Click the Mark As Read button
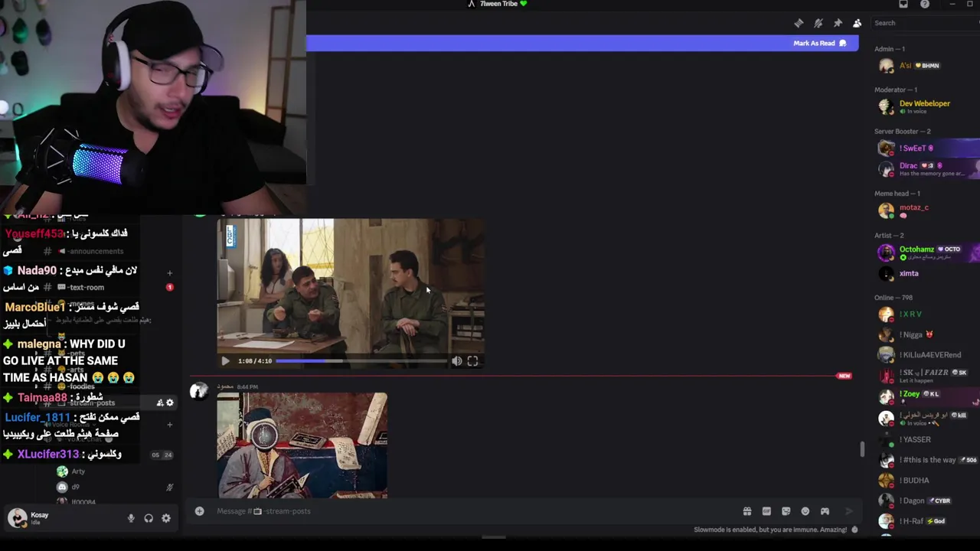Screen dimensions: 980x551 pos(820,43)
